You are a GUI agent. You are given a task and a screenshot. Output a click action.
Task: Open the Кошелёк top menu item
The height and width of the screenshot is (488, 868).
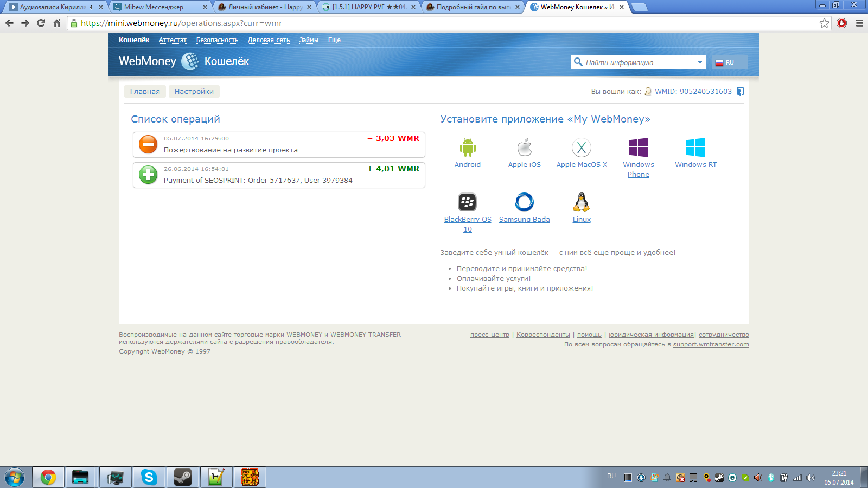click(134, 40)
